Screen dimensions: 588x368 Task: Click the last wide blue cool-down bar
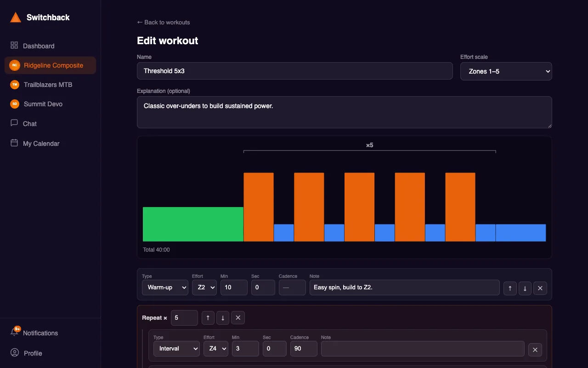click(x=521, y=233)
